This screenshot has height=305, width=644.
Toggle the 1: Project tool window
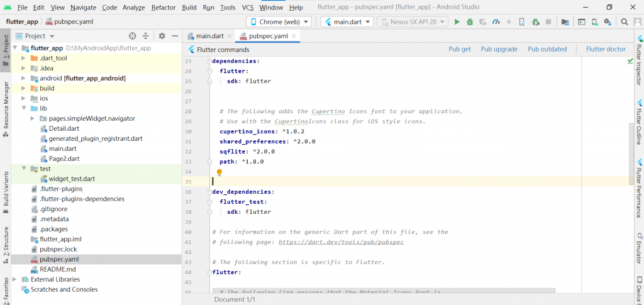pos(5,52)
